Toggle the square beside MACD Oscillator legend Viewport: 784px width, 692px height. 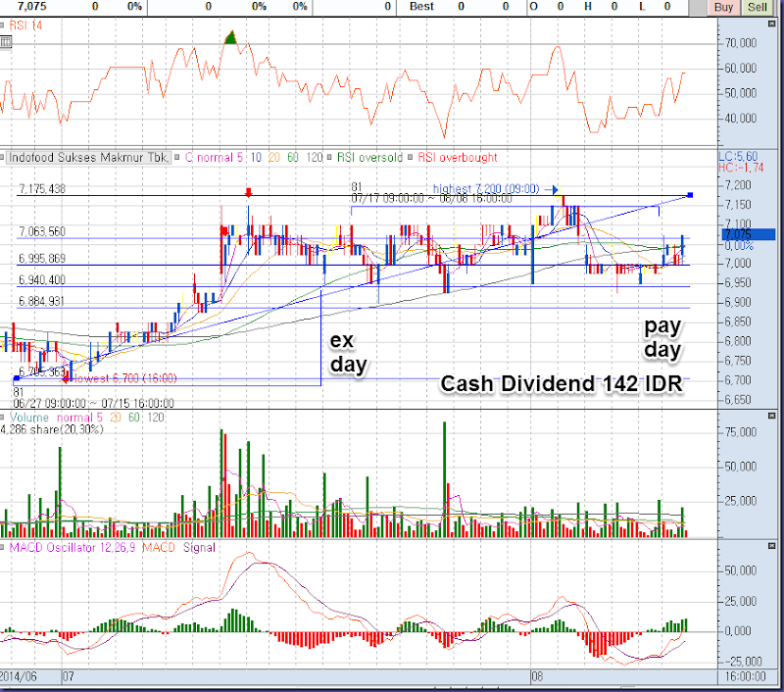point(3,548)
